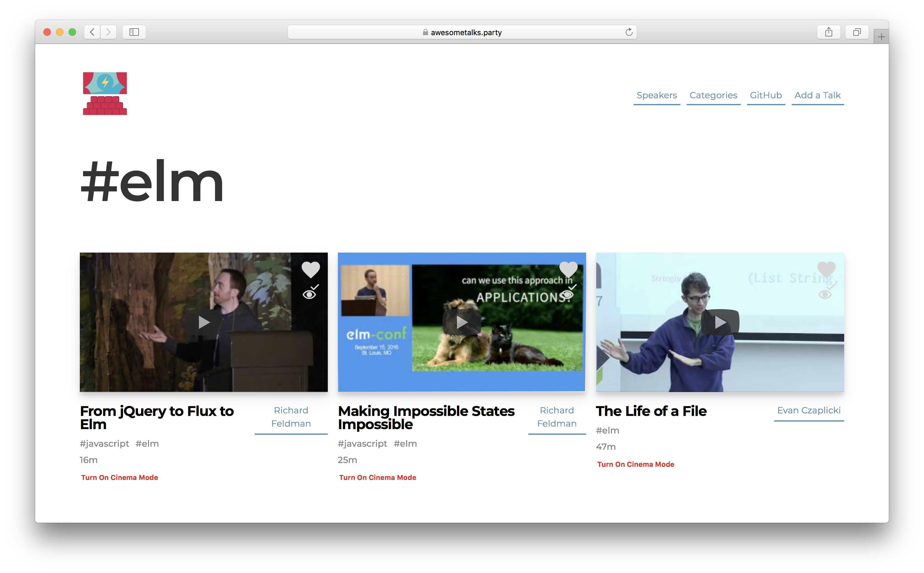Favorite the jQuery to Flux talk heart
Screen dimensions: 924x573
[311, 270]
